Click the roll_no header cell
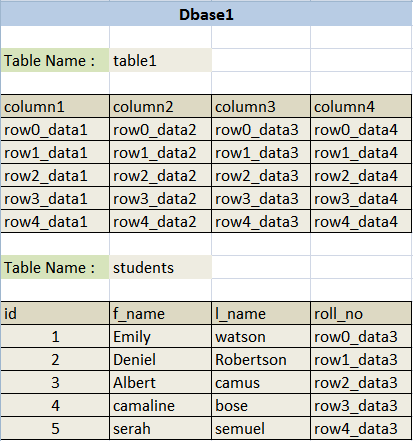413x441 pixels. coord(361,313)
